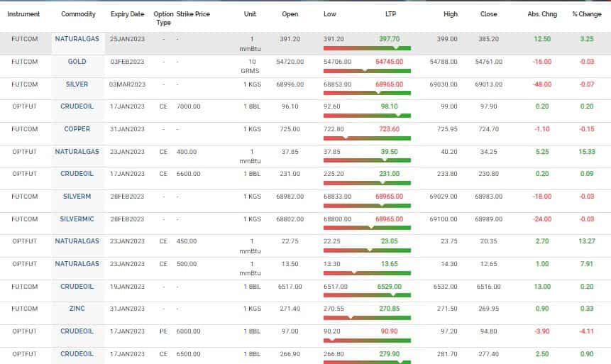The width and height of the screenshot is (611, 364).
Task: Open NATURALGAS option with 400.00 strike
Action: 77,151
